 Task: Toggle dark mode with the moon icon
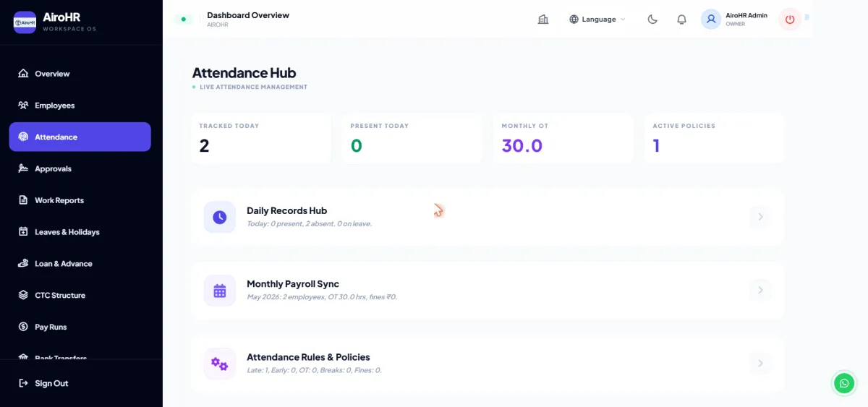[x=652, y=20]
